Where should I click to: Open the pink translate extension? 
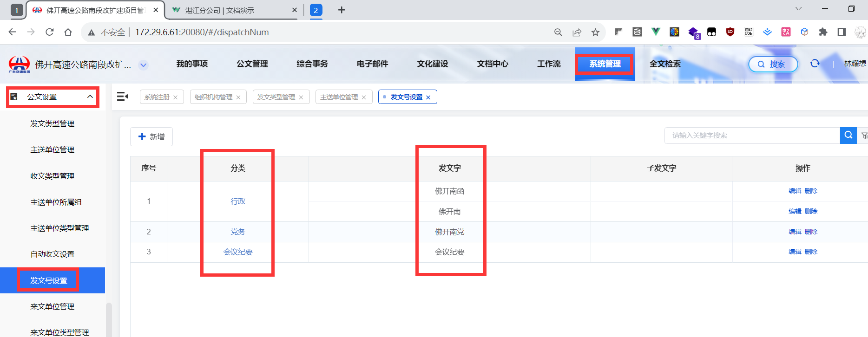[786, 32]
